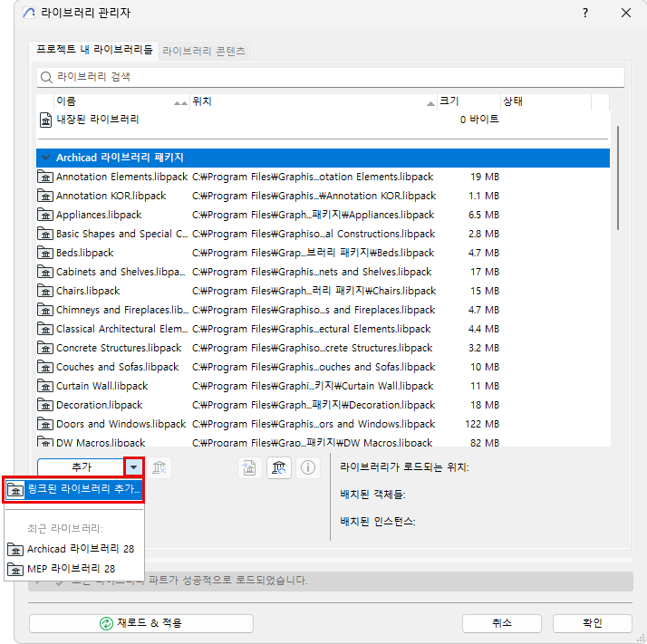Click the 취소 button
Image resolution: width=647 pixels, height=644 pixels.
point(502,623)
